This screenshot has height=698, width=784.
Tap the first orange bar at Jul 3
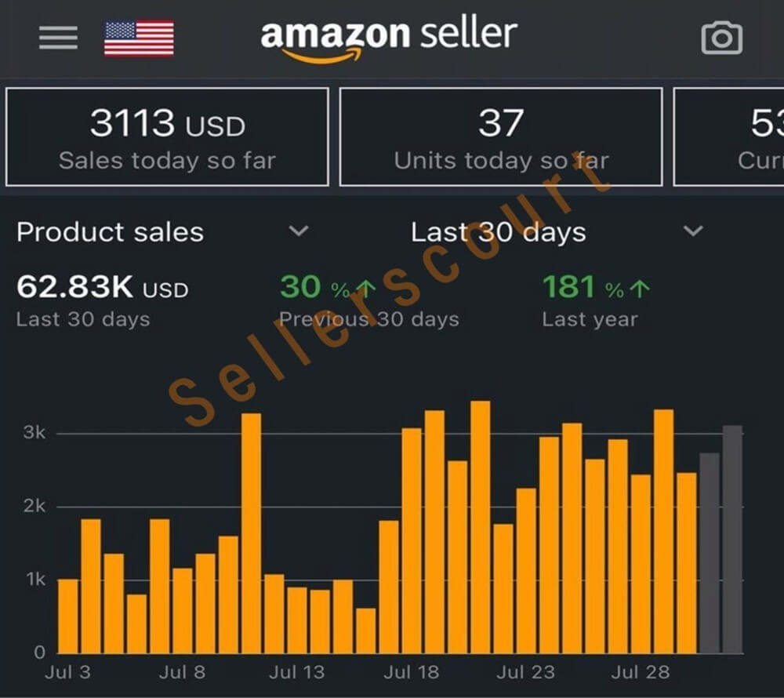tap(68, 616)
